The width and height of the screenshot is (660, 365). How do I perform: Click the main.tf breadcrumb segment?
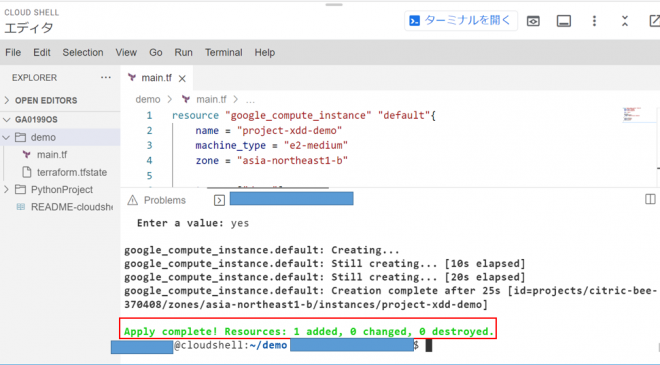coord(211,99)
